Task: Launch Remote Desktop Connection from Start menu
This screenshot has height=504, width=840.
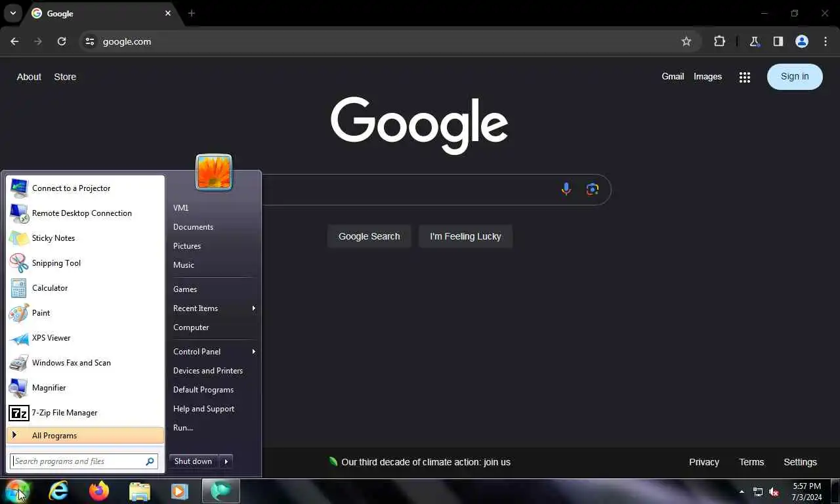Action: 85,213
